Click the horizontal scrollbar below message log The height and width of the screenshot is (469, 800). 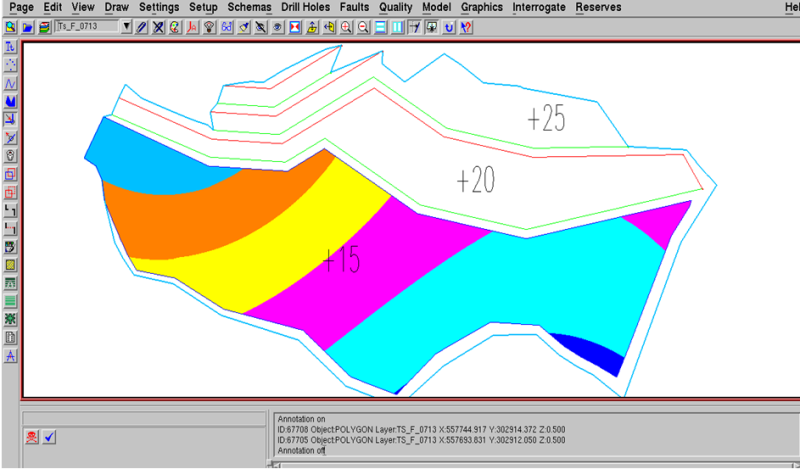point(536,464)
